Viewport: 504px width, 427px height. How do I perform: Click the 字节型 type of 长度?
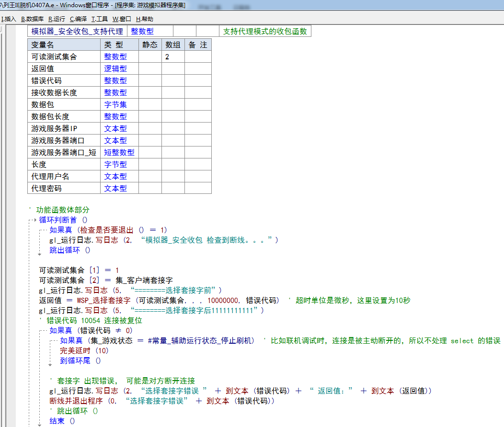tap(115, 164)
